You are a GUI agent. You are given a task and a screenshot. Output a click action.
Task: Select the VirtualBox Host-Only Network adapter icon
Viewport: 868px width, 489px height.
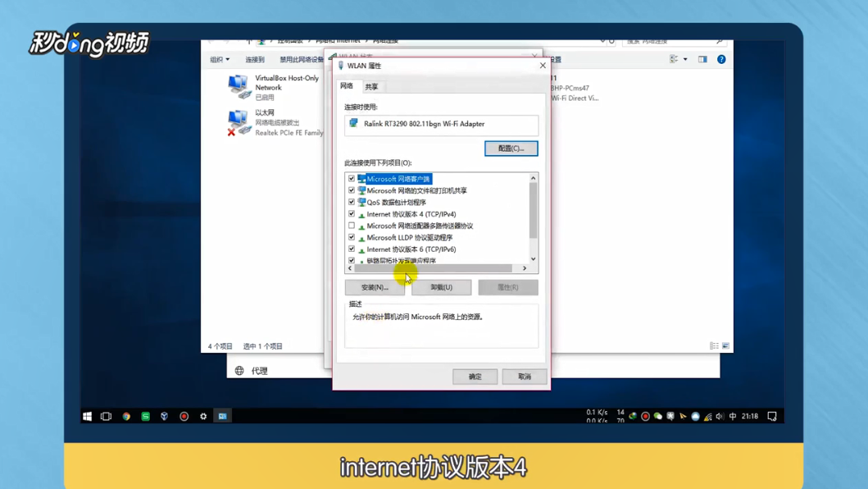[239, 87]
